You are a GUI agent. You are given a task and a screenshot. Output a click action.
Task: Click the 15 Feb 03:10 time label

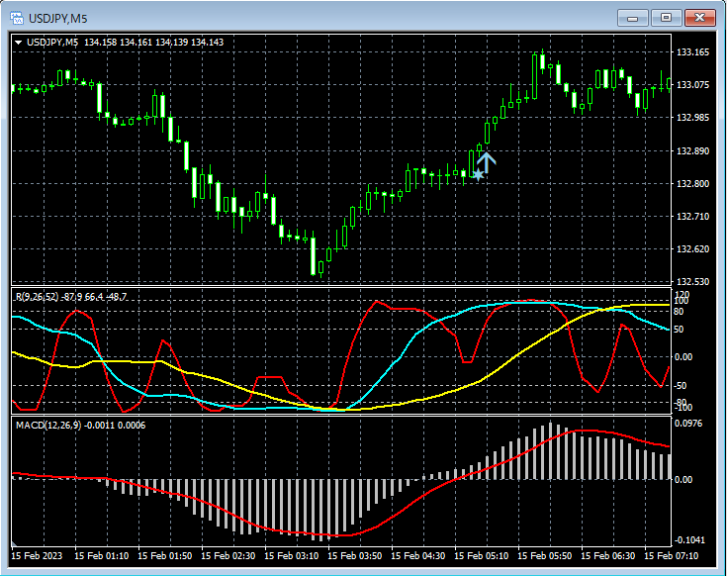292,555
